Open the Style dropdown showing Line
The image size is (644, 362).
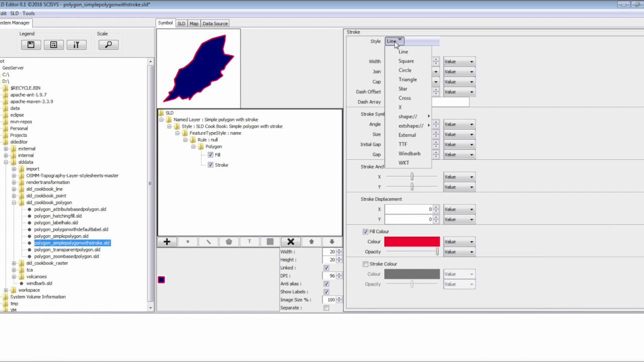tap(394, 41)
